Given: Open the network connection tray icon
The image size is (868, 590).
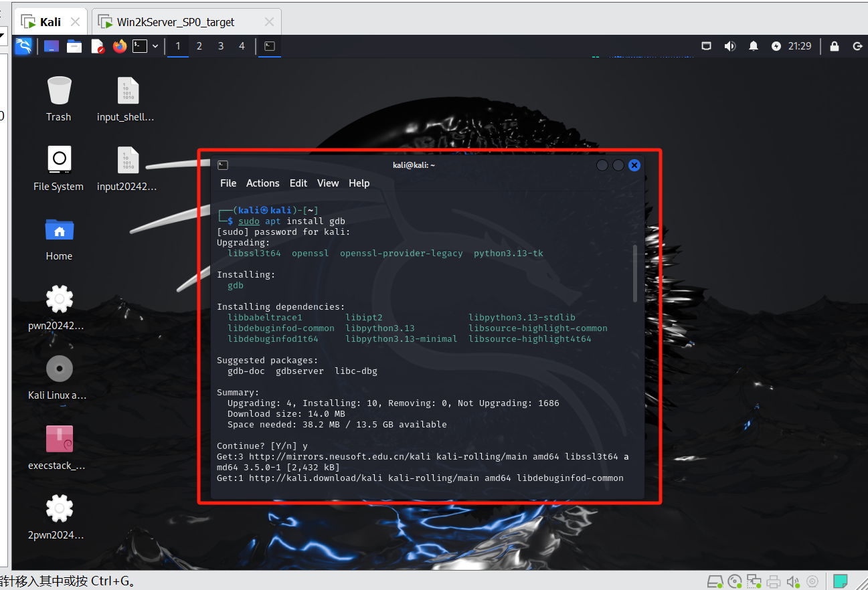Looking at the screenshot, I should coord(706,46).
